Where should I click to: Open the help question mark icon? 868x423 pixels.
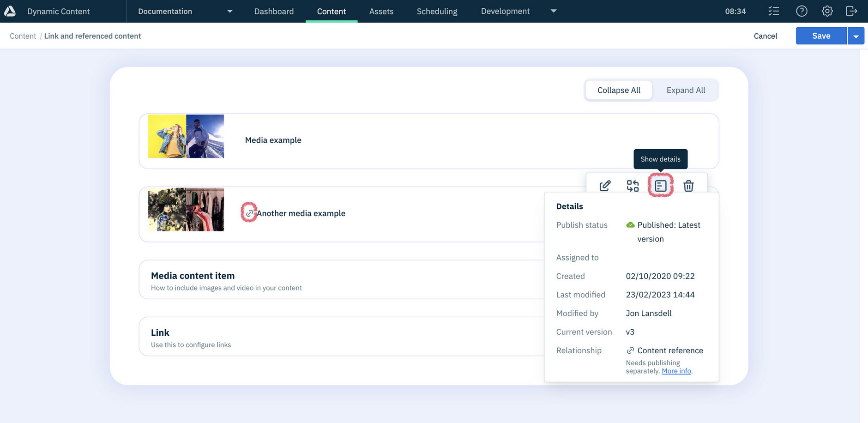[802, 11]
